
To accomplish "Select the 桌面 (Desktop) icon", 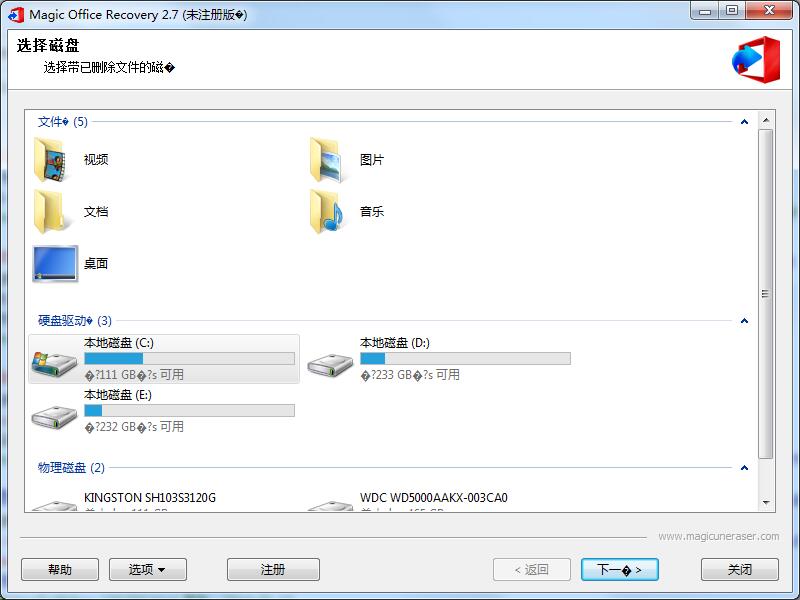I will point(57,263).
